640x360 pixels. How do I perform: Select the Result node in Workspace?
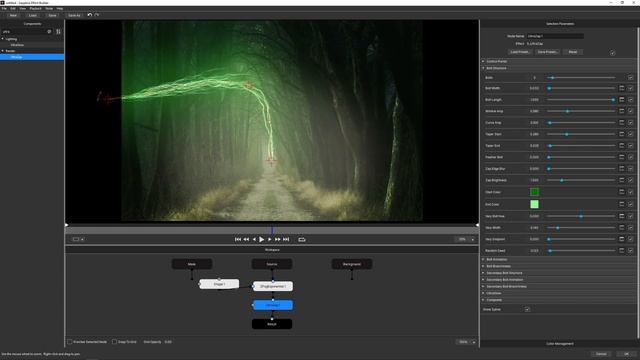[x=272, y=324]
